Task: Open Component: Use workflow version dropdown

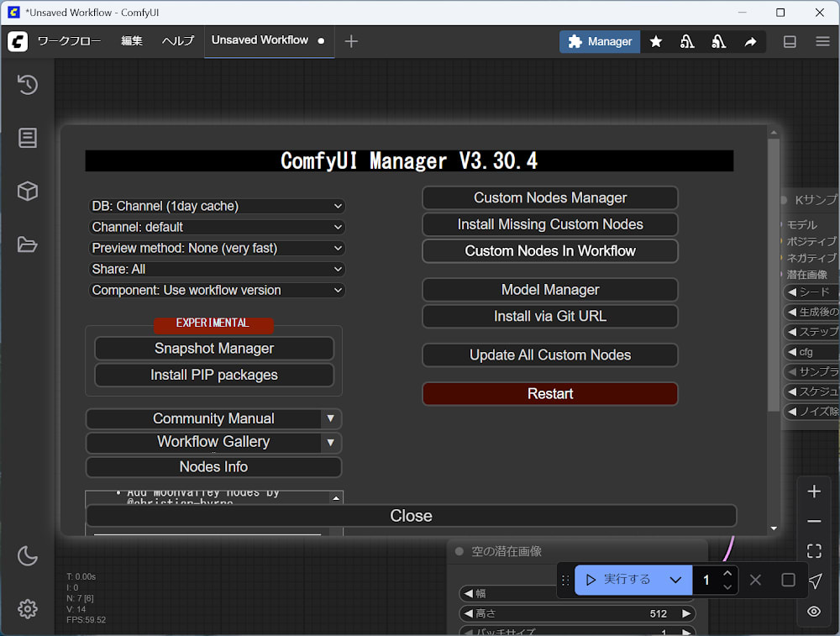Action: point(217,290)
